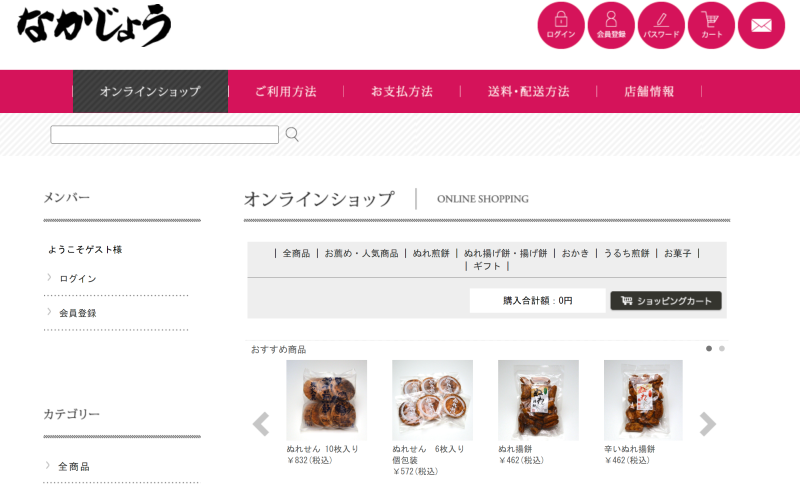Click the envelope contact icon

pyautogui.click(x=761, y=25)
